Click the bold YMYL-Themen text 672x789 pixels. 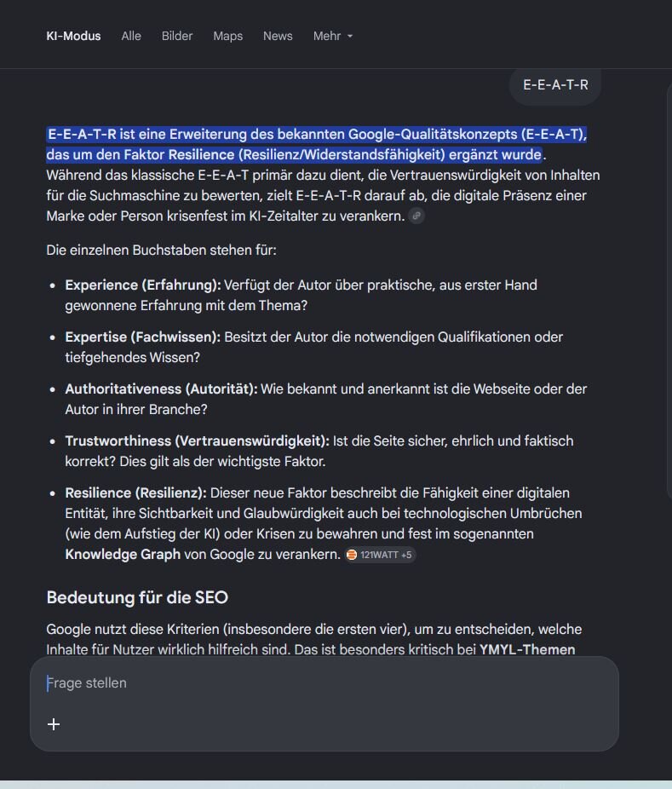point(527,649)
